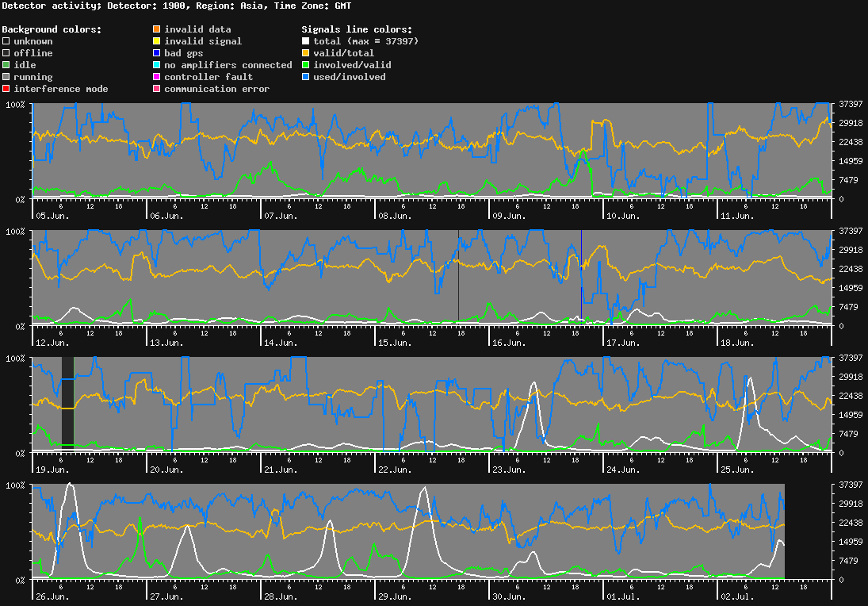868x606 pixels.
Task: Click the 'total (max = 37397)' label
Action: coord(366,41)
